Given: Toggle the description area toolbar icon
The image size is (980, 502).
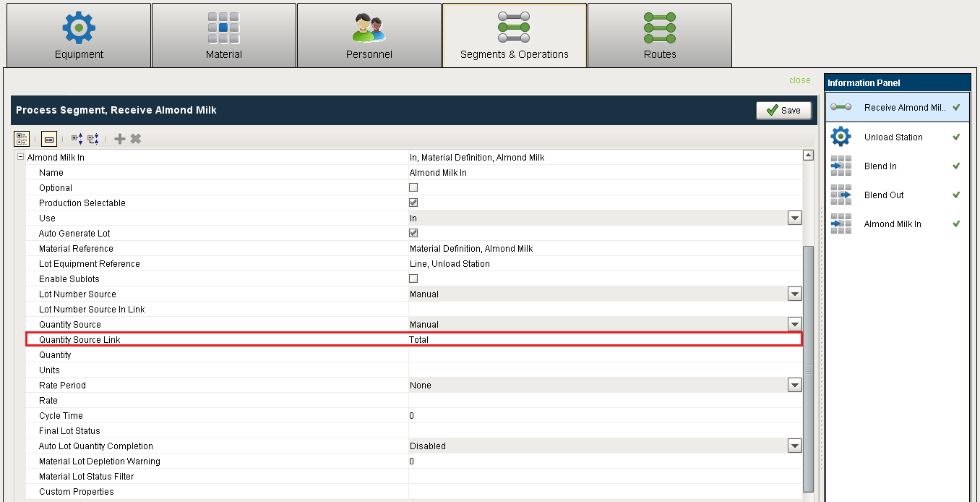Looking at the screenshot, I should 49,138.
